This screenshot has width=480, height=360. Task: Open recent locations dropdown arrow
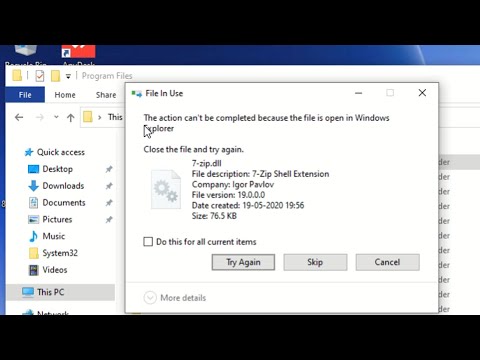56,117
